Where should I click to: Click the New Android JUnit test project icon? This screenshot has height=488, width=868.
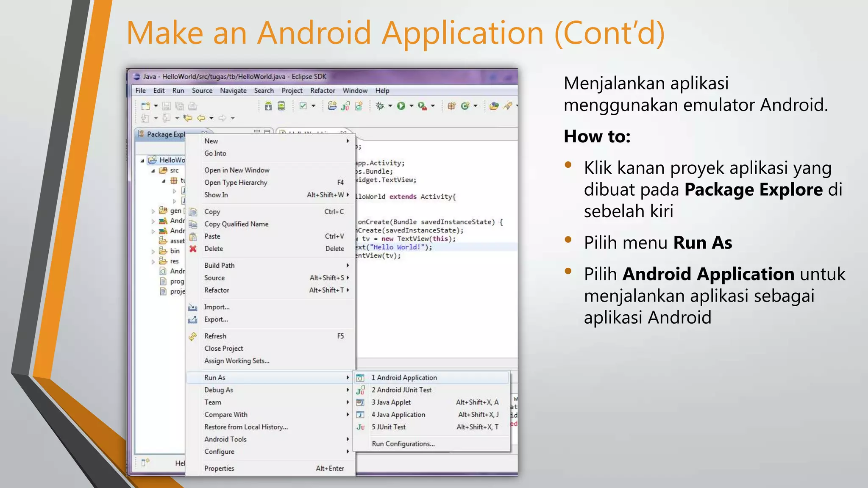coord(345,106)
